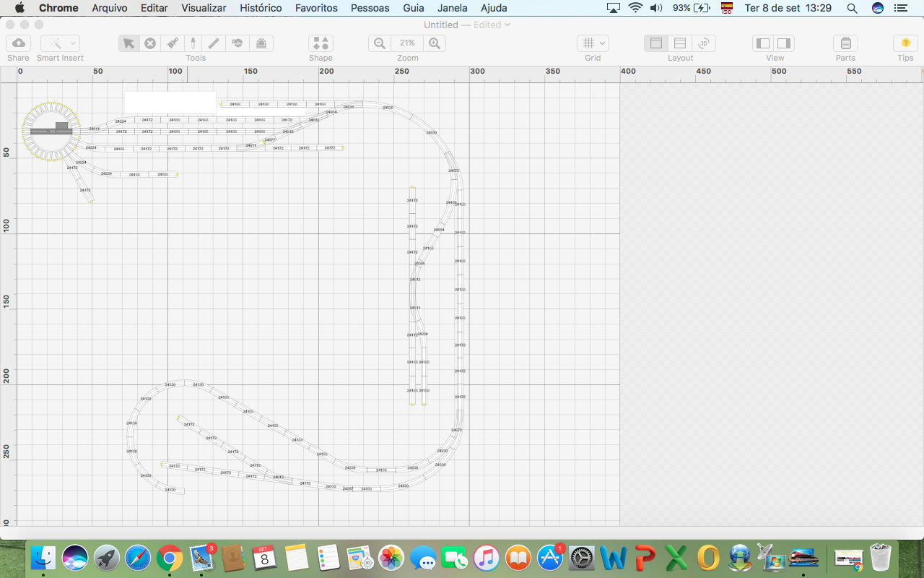The width and height of the screenshot is (924, 578).
Task: Open Safari from the Dock
Action: [x=139, y=558]
